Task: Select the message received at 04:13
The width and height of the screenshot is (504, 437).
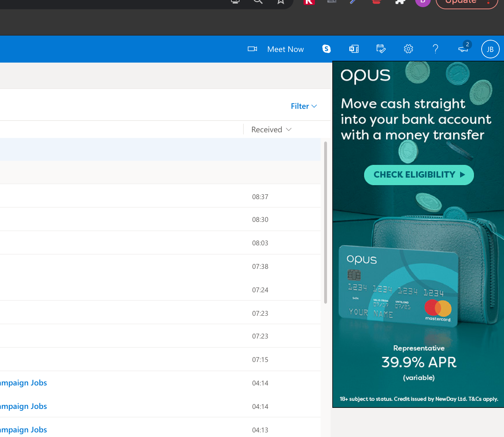Action: click(x=160, y=427)
